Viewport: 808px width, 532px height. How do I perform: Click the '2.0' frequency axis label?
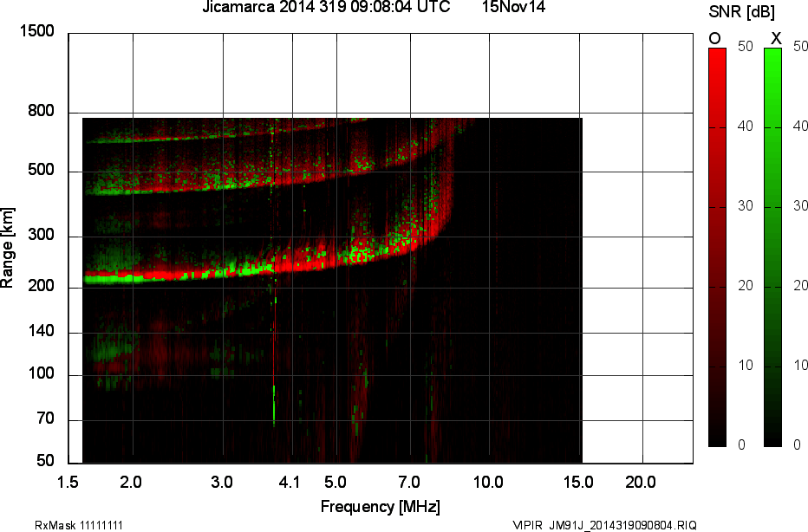point(131,482)
